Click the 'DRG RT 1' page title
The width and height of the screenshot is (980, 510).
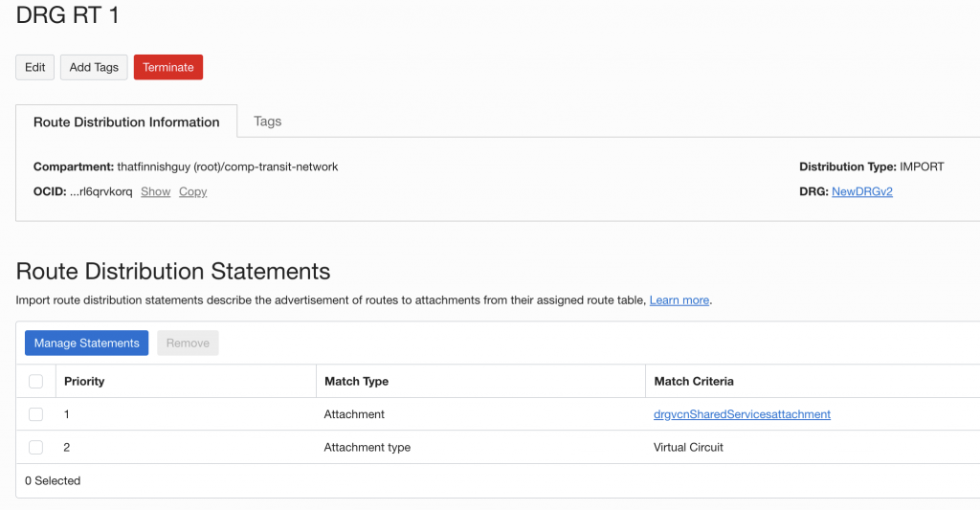(68, 15)
